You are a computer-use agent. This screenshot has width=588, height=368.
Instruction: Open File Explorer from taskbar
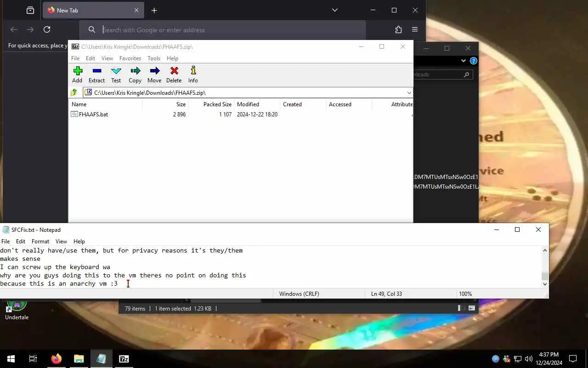click(79, 359)
